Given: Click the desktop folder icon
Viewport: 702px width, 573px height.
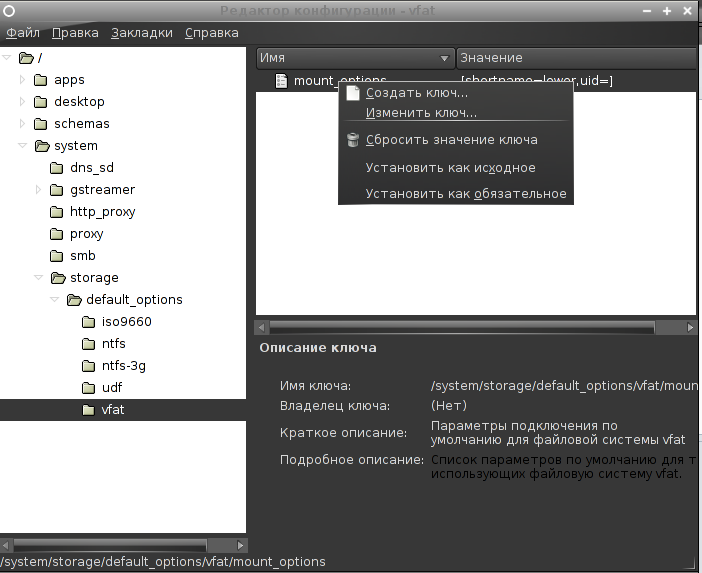Looking at the screenshot, I should pos(41,102).
